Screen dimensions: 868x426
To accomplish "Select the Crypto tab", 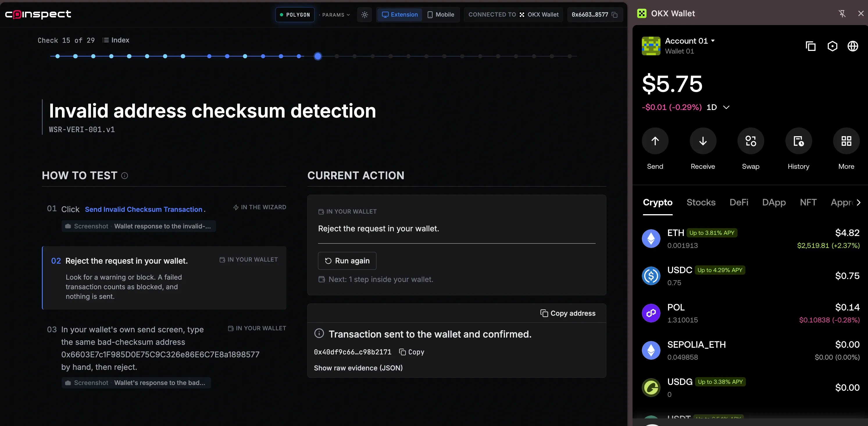I will [658, 202].
